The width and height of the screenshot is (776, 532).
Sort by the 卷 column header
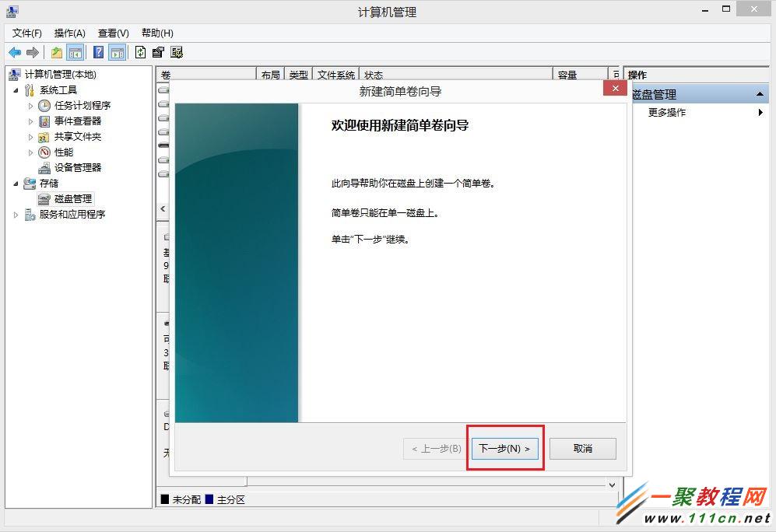[x=206, y=75]
